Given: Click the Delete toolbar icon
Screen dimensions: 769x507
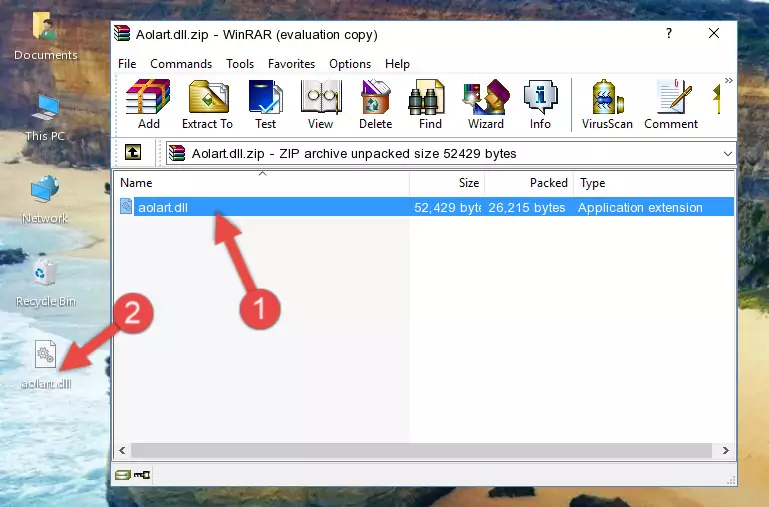Looking at the screenshot, I should [375, 104].
